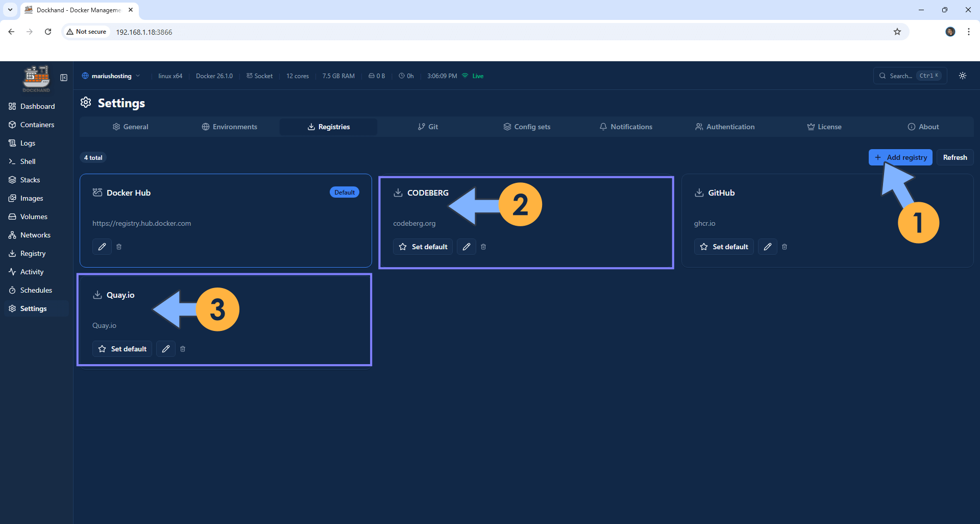Set GitHub as the default registry
Screen dimensions: 980x524
[723, 246]
